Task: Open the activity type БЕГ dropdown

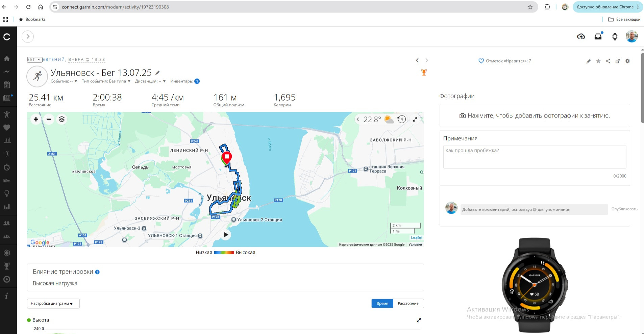Action: [34, 60]
